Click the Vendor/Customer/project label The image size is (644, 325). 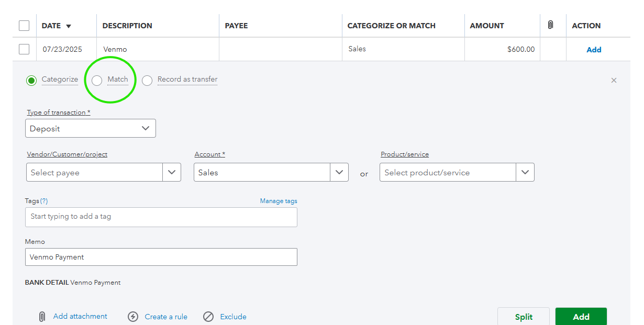point(67,154)
